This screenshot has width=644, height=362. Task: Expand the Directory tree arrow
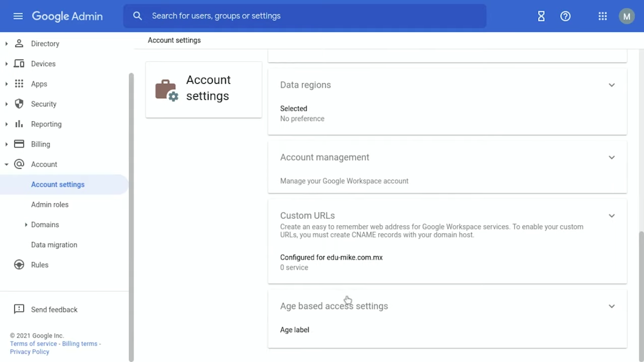click(6, 43)
